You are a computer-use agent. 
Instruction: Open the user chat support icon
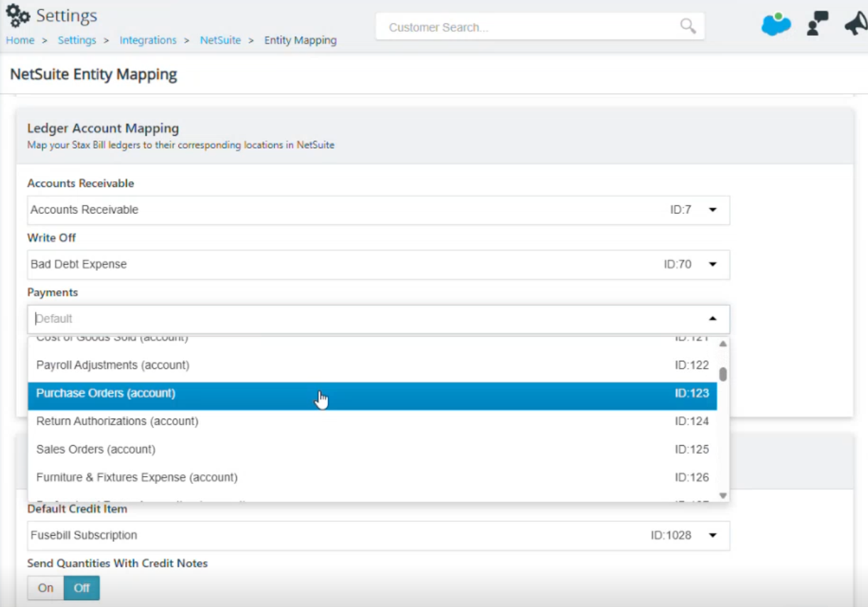818,23
